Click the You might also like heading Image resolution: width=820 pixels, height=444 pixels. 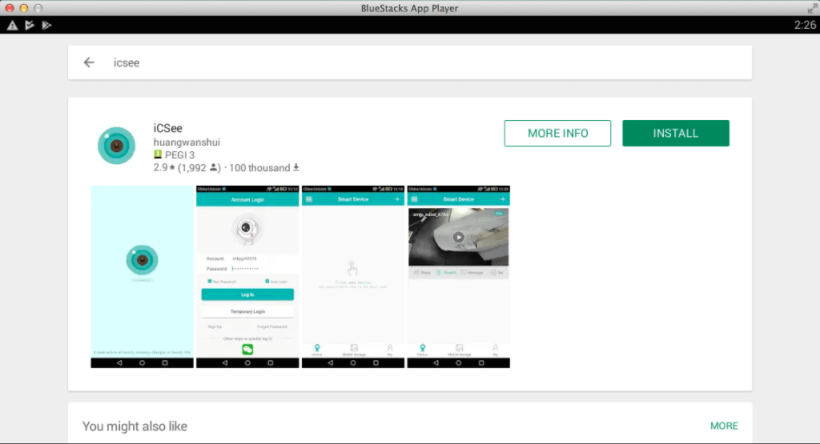[x=135, y=426]
